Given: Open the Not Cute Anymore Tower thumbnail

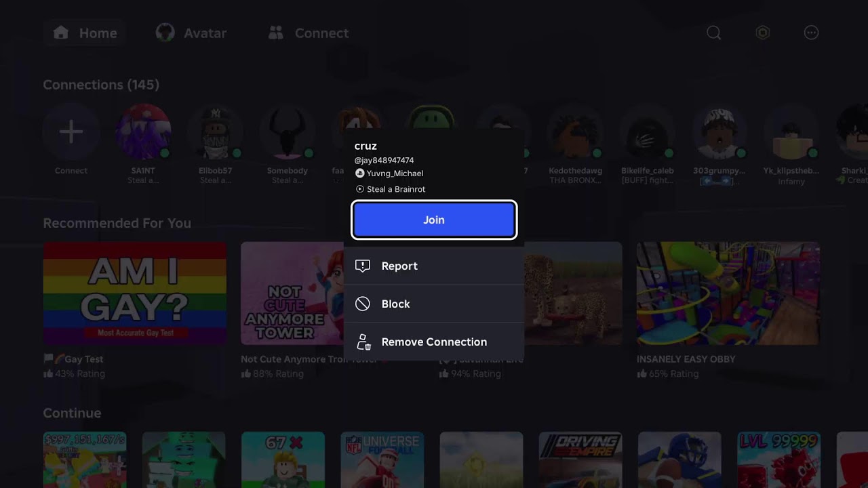Looking at the screenshot, I should [x=292, y=293].
